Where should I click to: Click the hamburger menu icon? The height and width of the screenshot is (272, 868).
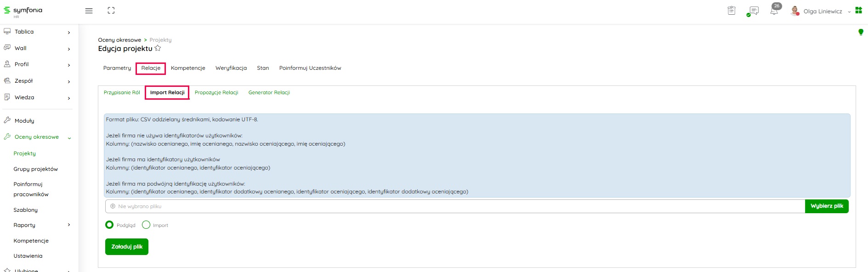(89, 11)
